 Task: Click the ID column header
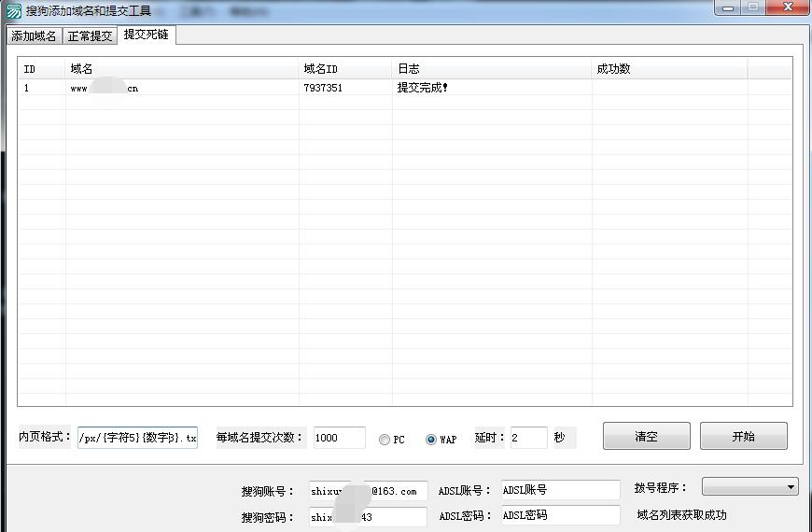click(42, 68)
